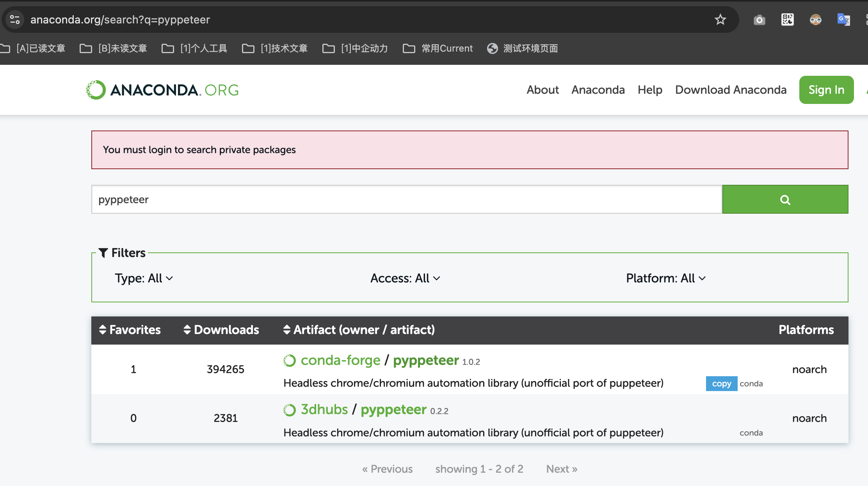Expand the Platform: All filter
This screenshot has height=486, width=868.
[666, 278]
